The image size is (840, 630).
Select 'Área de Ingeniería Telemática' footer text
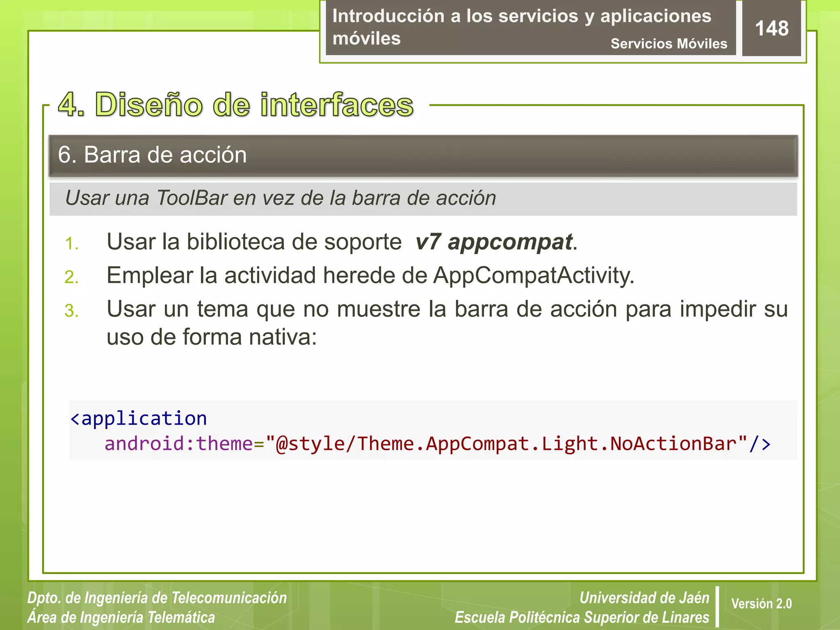pos(121,617)
